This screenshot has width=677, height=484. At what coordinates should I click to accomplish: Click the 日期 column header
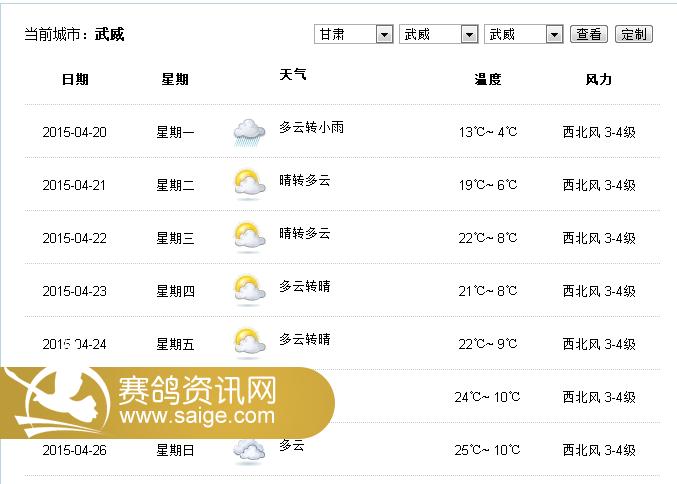tap(75, 79)
